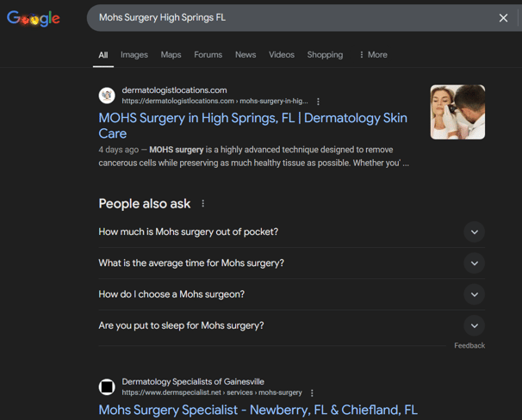Open options menu for dermatologistlocations.com result

point(318,102)
